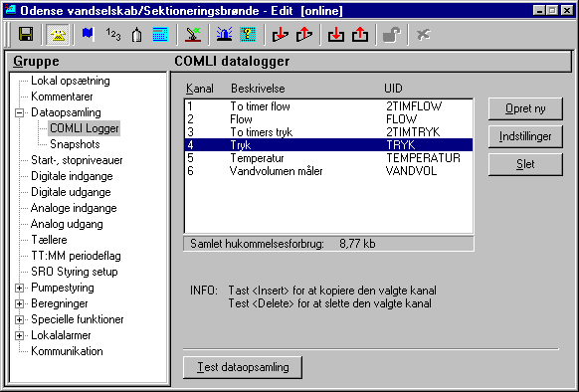Viewport: 579px width, 392px height.
Task: Expand the Beregninger tree node
Action: (20, 303)
